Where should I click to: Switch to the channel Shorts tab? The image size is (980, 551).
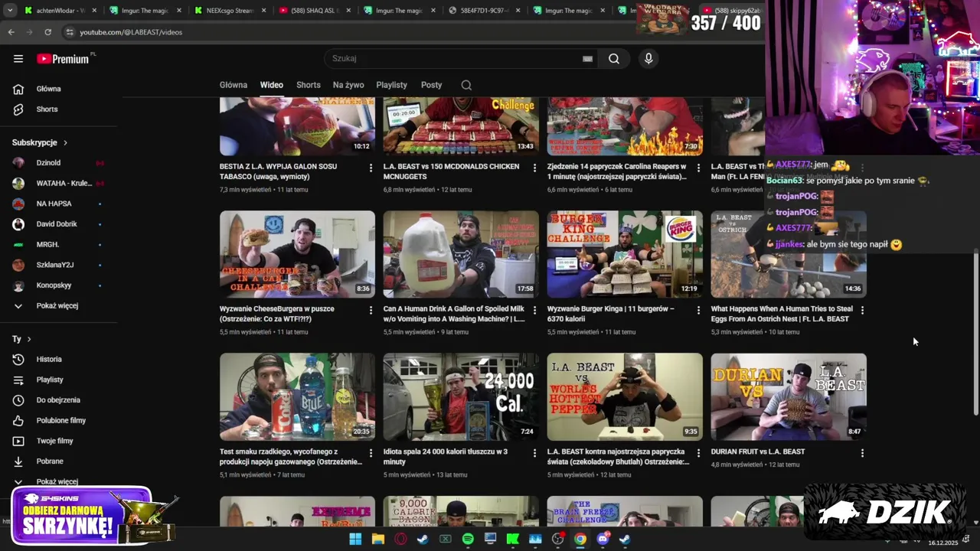(309, 85)
